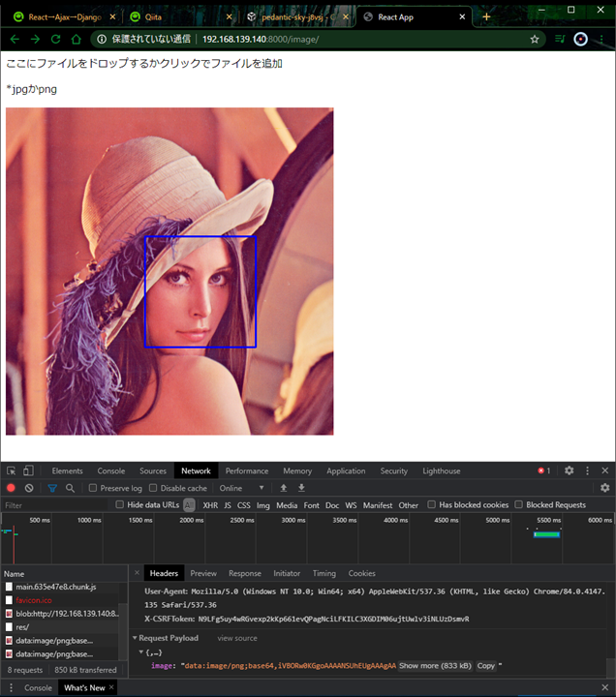Image resolution: width=616 pixels, height=697 pixels.
Task: Reload the page with the refresh icon
Action: 55,40
